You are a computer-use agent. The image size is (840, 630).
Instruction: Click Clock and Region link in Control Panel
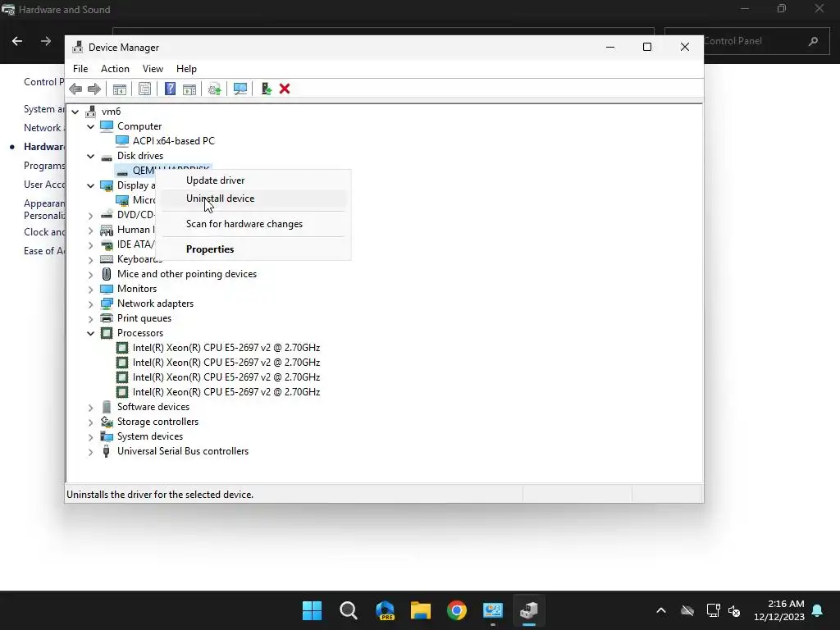[44, 232]
